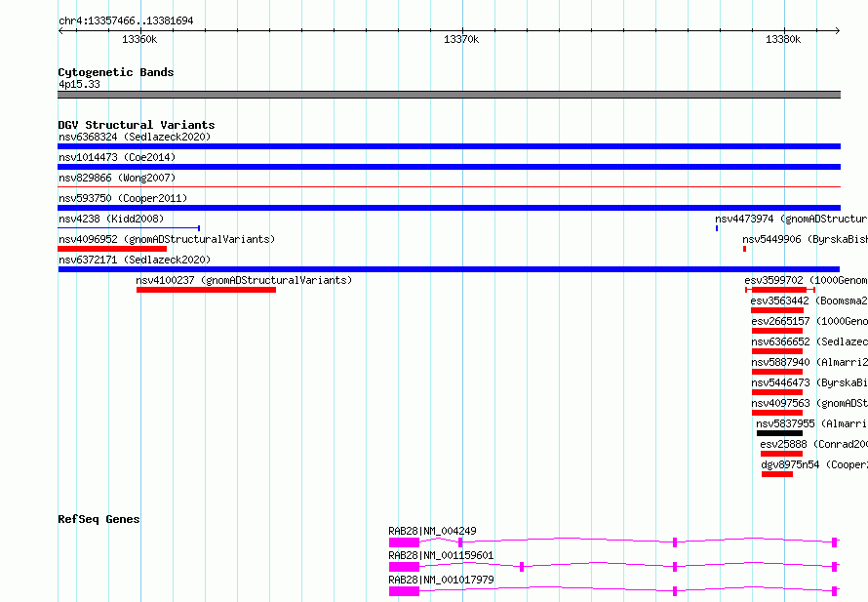Click the nsv593750 (Cooper2011) variant label
Viewport: 868px width, 602px height.
123,198
